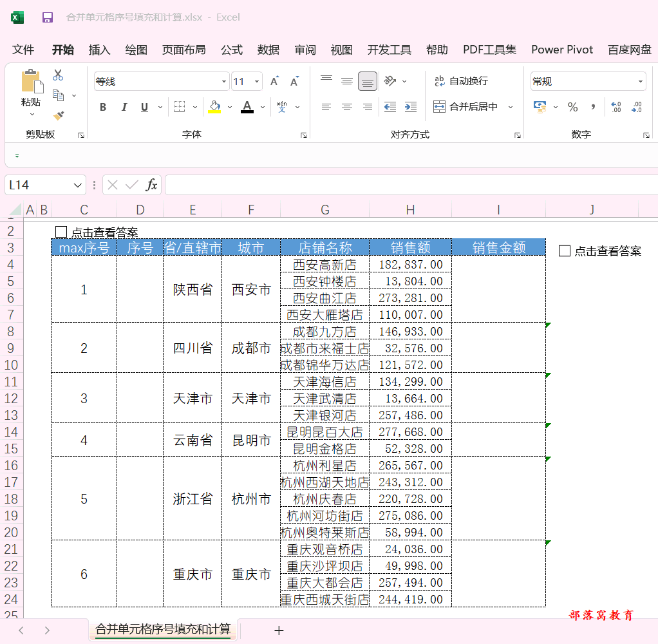Open the font name 等线 dropdown
Image resolution: width=658 pixels, height=644 pixels.
click(224, 81)
